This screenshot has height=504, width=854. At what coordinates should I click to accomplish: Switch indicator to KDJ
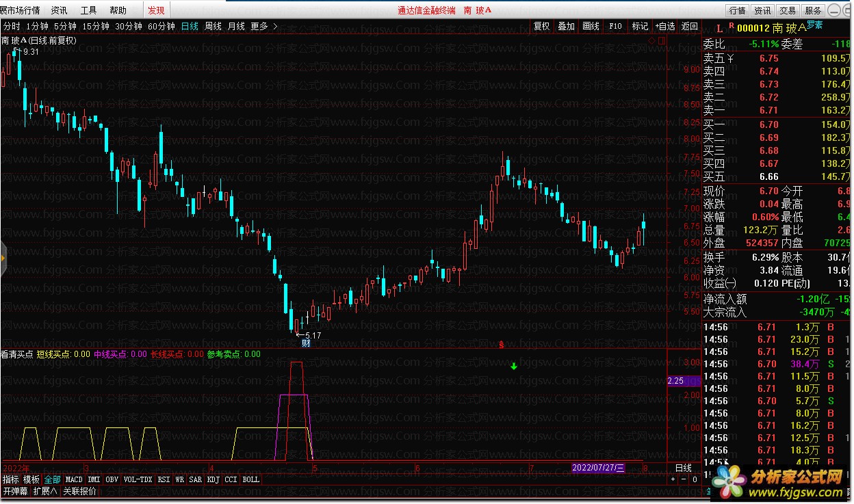pos(213,479)
